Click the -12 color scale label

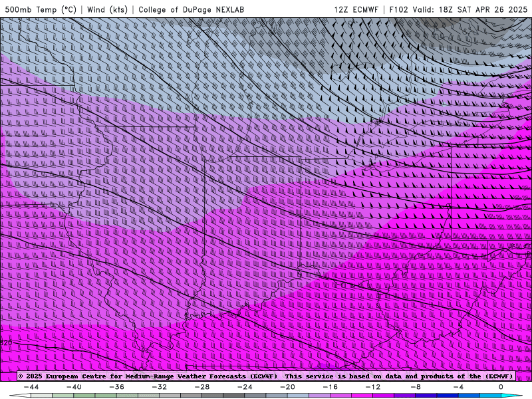coord(373,387)
